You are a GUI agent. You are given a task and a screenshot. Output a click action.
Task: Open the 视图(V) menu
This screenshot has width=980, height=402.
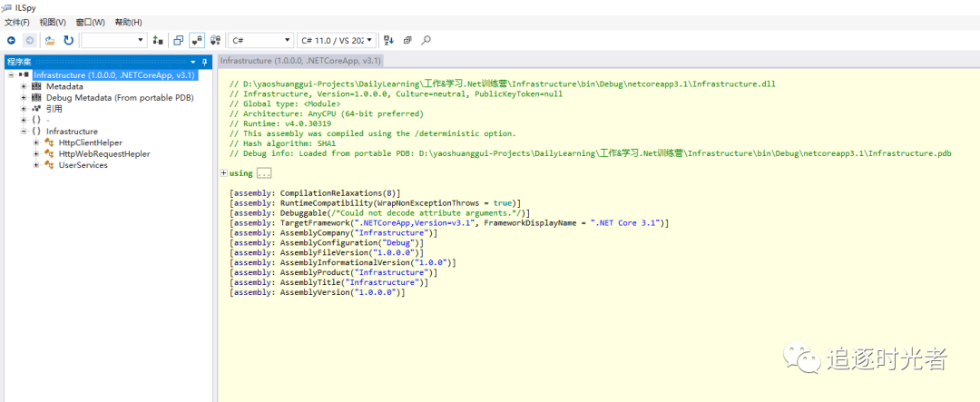tap(53, 22)
